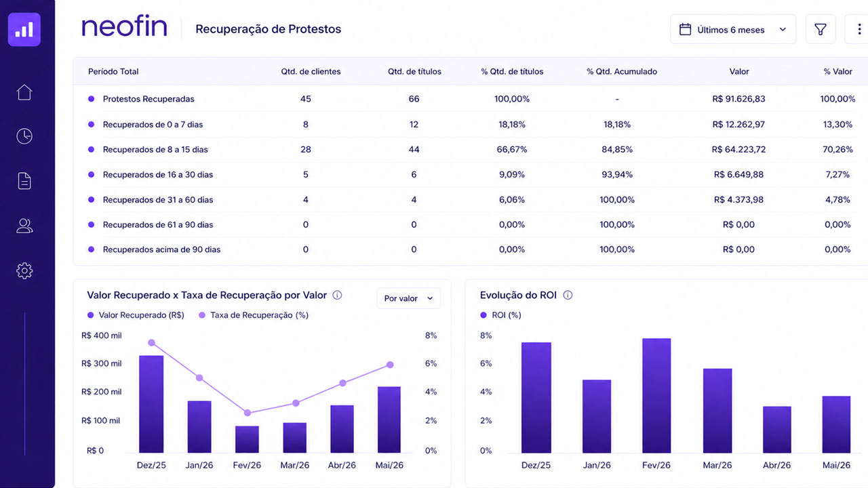The height and width of the screenshot is (488, 868).
Task: Toggle ROI (%) legend series
Action: [x=500, y=315]
